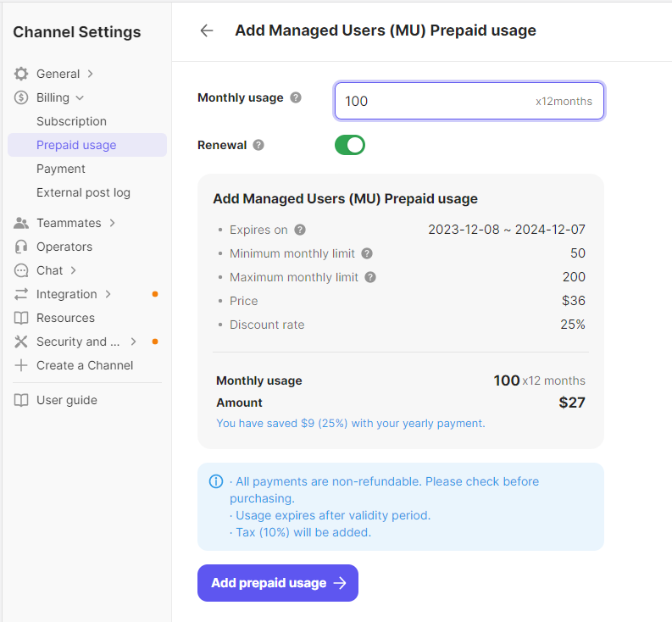
Task: Open the Resources settings
Action: (x=65, y=318)
